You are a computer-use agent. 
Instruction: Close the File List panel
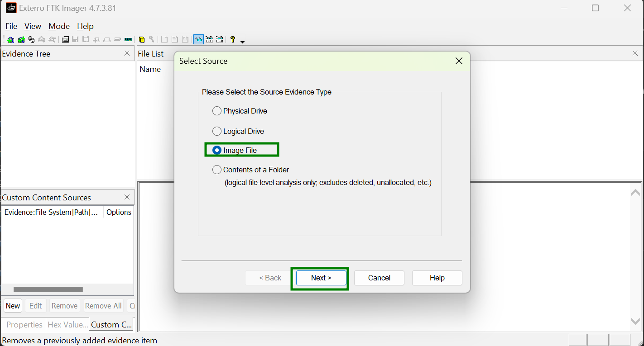click(x=635, y=53)
